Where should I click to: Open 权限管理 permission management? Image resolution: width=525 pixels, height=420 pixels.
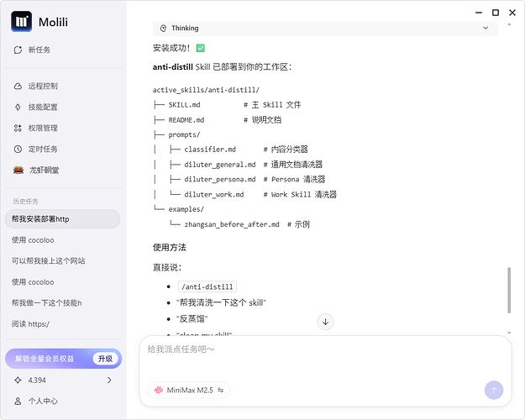click(x=42, y=129)
